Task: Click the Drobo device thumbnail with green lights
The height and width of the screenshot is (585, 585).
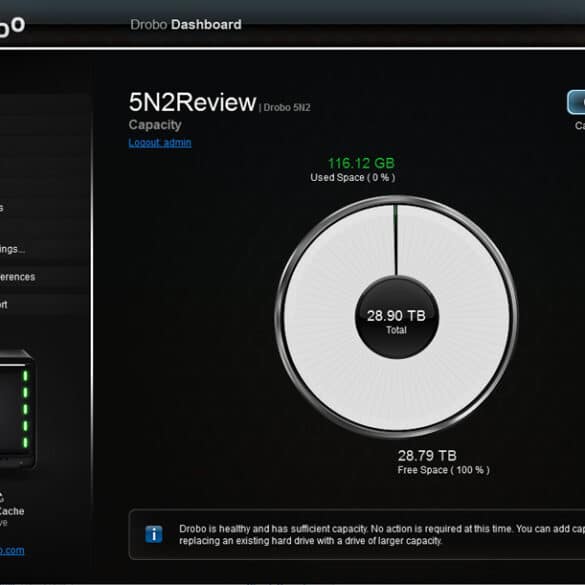Action: 17,409
